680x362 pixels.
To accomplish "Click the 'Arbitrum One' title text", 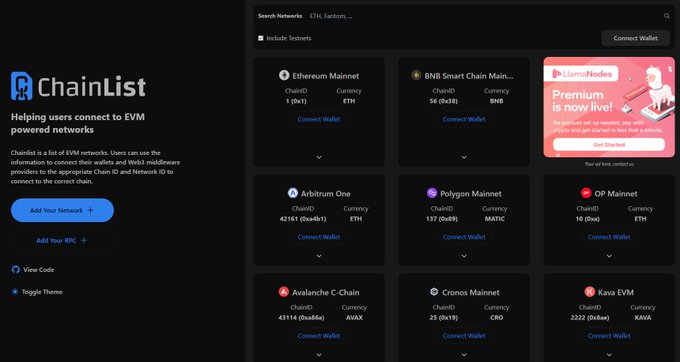I will 326,194.
